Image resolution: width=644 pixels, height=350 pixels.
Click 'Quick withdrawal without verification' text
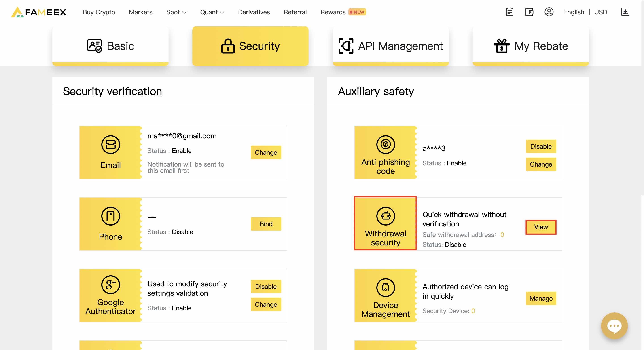464,219
